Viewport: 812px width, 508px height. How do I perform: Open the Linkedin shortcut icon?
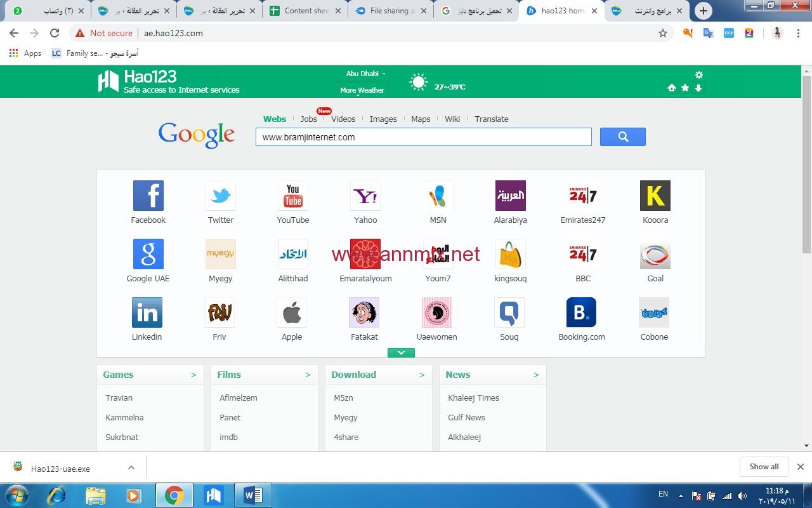[147, 312]
